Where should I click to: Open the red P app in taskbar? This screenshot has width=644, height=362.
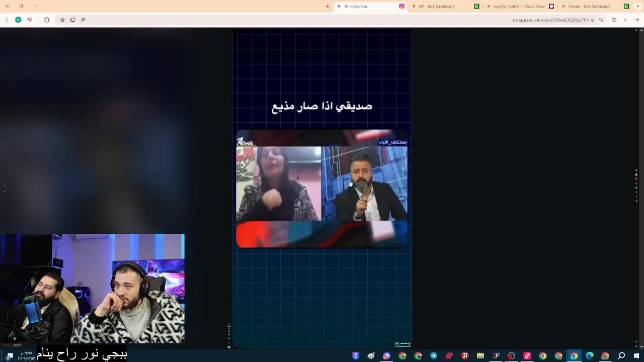point(465,356)
